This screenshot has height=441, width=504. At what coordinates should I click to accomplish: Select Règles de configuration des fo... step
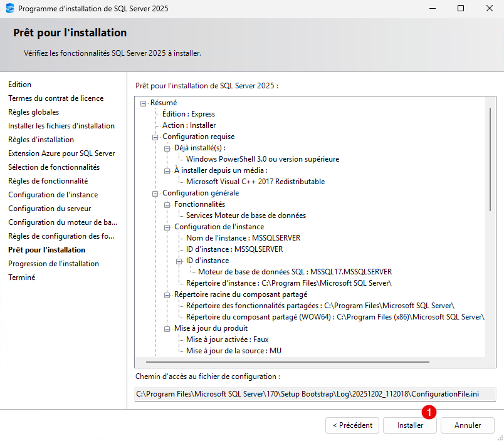(x=61, y=236)
